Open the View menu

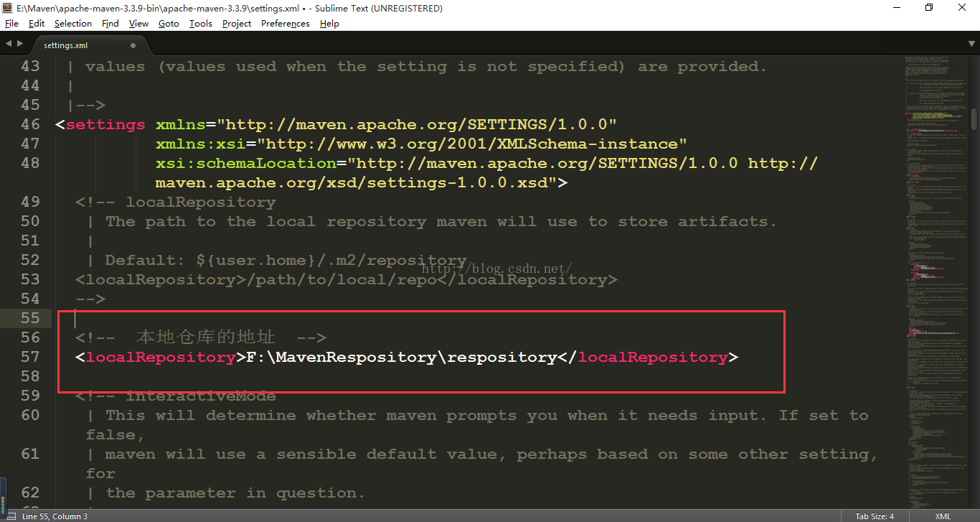tap(138, 23)
